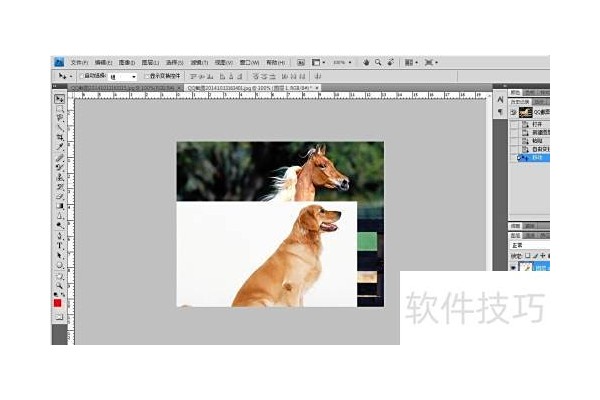
Task: Launch Bridge from the application bar
Action: pyautogui.click(x=301, y=62)
